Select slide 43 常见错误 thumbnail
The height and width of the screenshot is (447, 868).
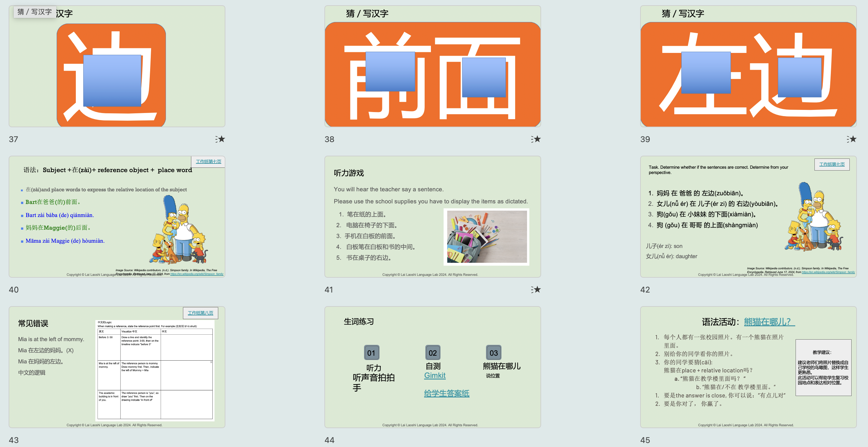pyautogui.click(x=117, y=367)
